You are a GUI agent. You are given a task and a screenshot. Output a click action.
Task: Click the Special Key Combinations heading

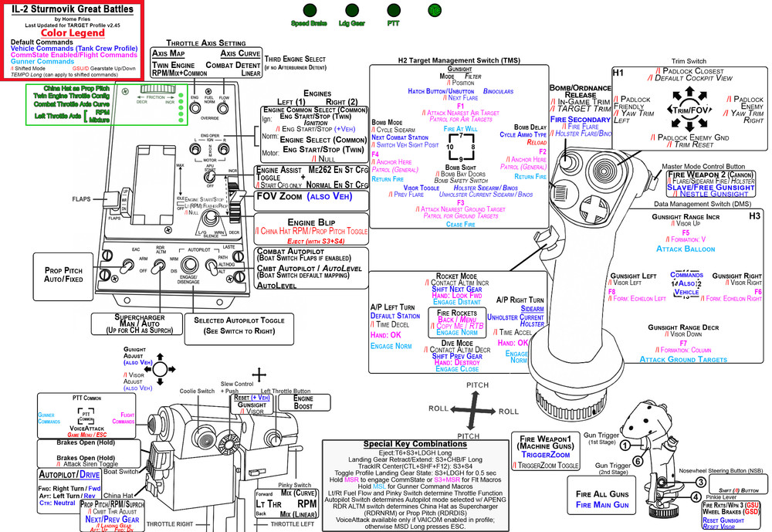point(415,444)
